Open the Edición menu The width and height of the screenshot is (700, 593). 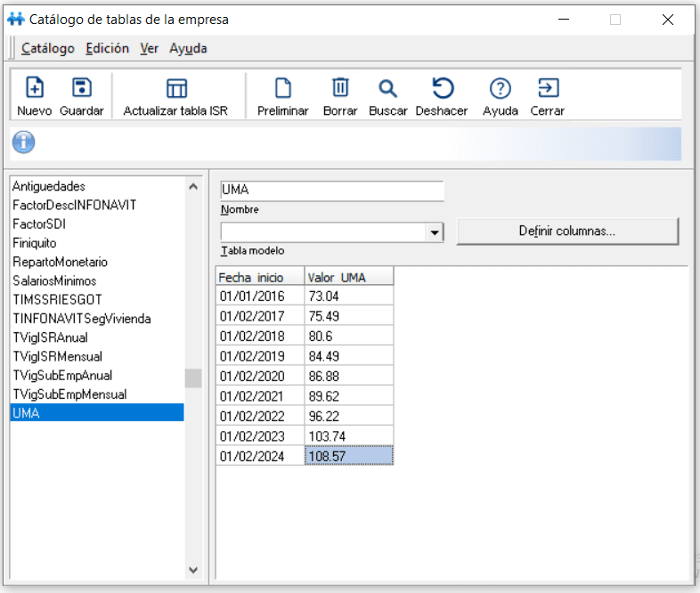click(107, 48)
